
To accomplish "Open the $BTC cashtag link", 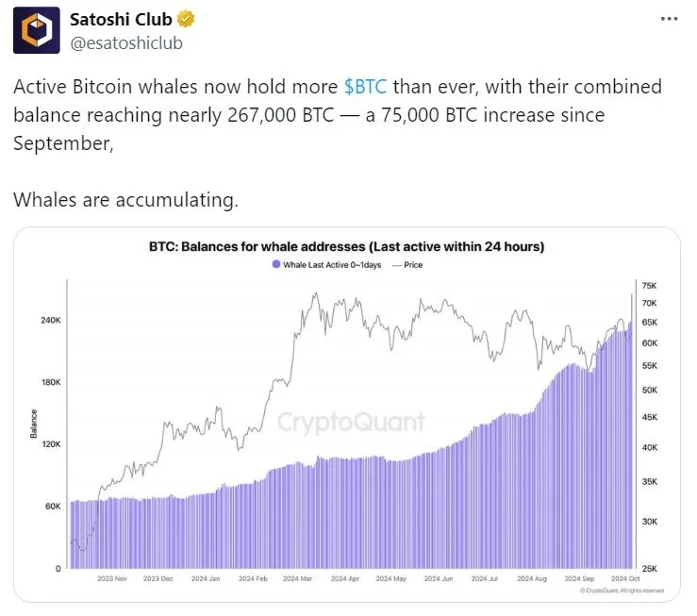I will pos(366,88).
